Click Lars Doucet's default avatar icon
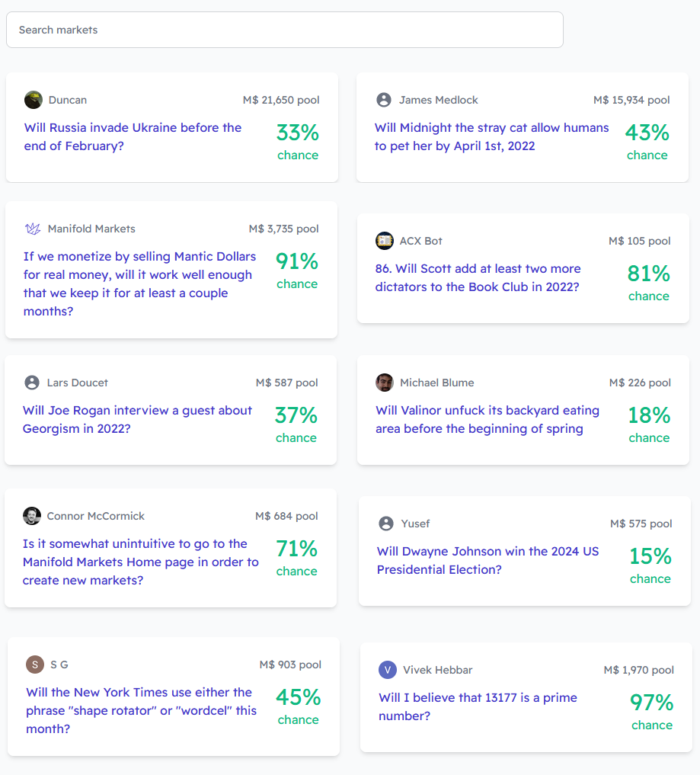The height and width of the screenshot is (775, 700). [x=32, y=383]
